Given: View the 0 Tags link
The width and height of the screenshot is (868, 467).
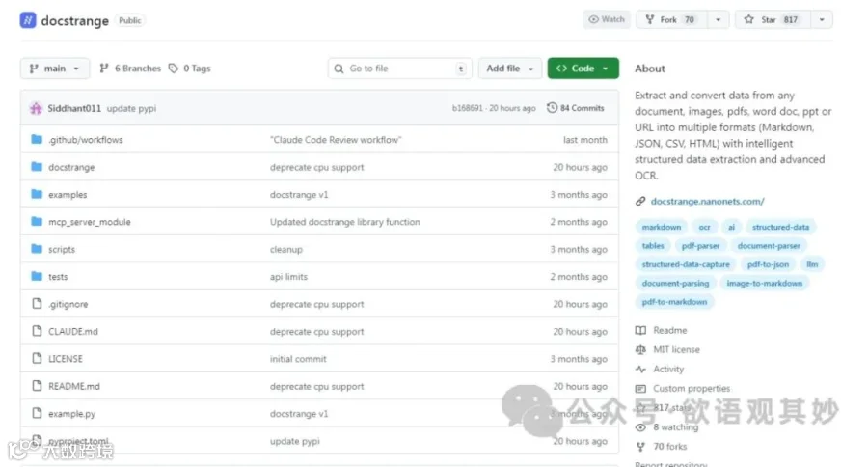Looking at the screenshot, I should click(x=190, y=69).
